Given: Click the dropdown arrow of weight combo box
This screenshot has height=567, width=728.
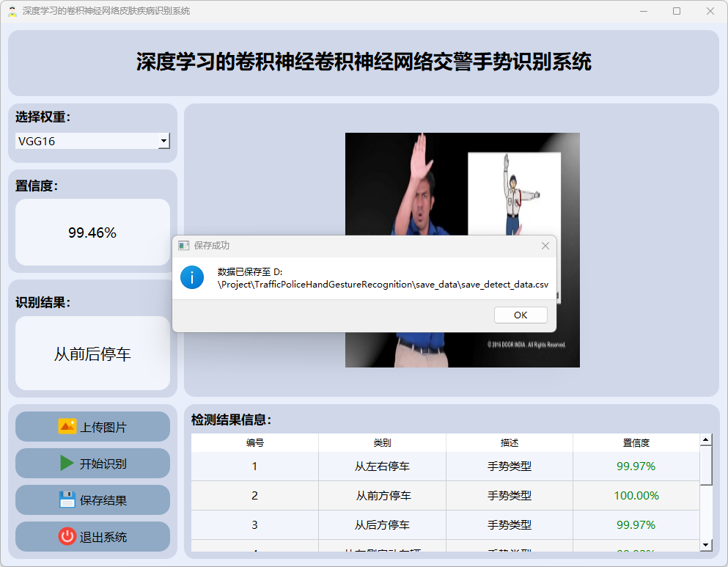Looking at the screenshot, I should 164,141.
